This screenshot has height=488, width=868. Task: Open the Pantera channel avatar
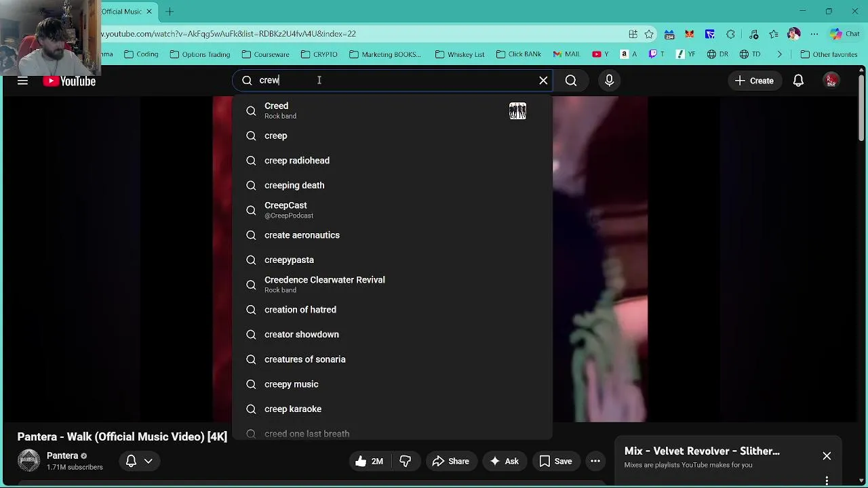tap(28, 461)
